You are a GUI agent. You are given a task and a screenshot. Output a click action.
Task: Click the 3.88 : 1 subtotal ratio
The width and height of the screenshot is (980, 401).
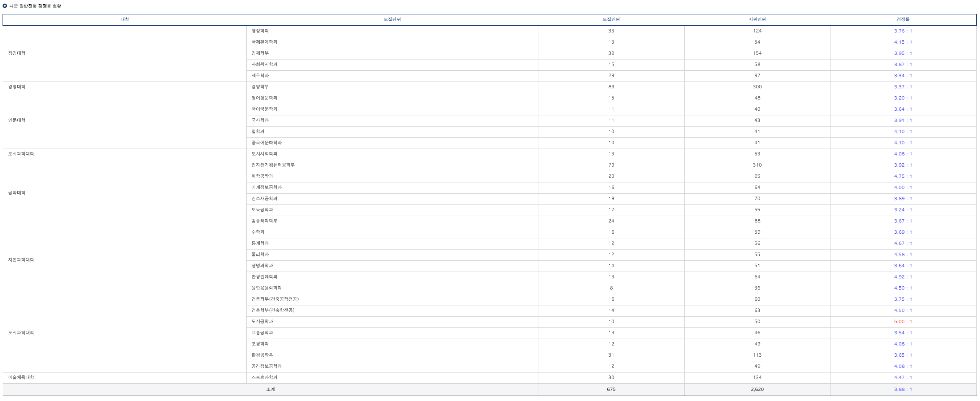903,389
